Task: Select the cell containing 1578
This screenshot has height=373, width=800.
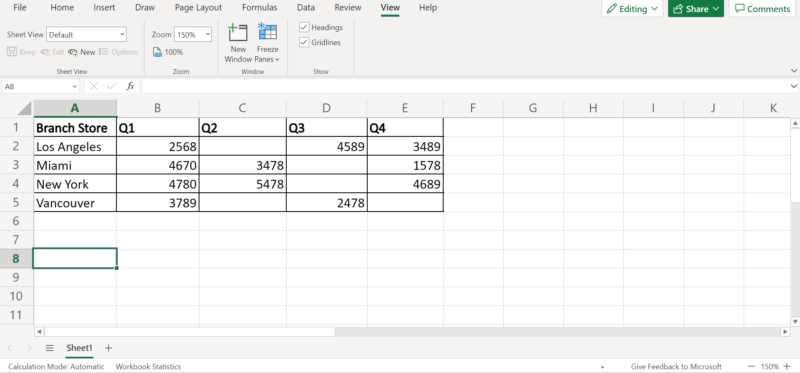Action: click(405, 165)
